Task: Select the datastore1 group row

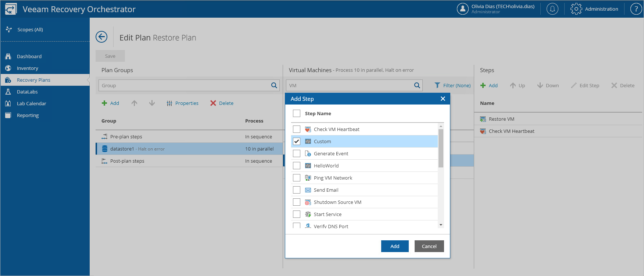Action: pyautogui.click(x=189, y=149)
